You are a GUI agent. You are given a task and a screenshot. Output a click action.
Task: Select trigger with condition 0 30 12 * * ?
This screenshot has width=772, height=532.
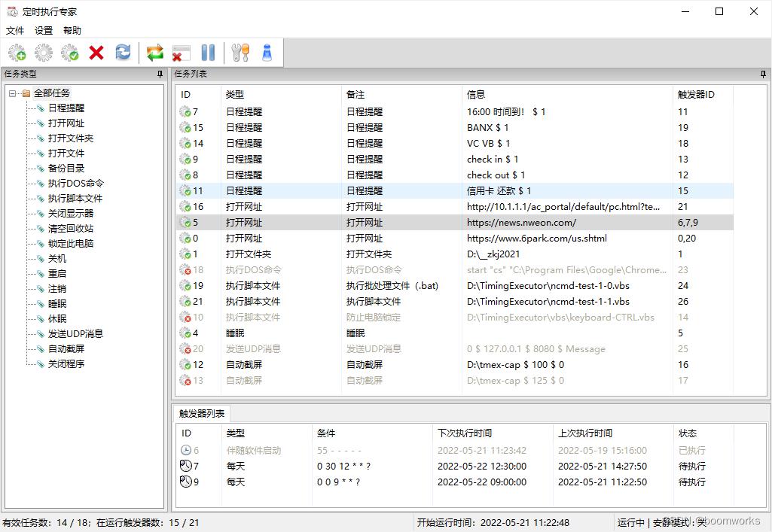454,466
